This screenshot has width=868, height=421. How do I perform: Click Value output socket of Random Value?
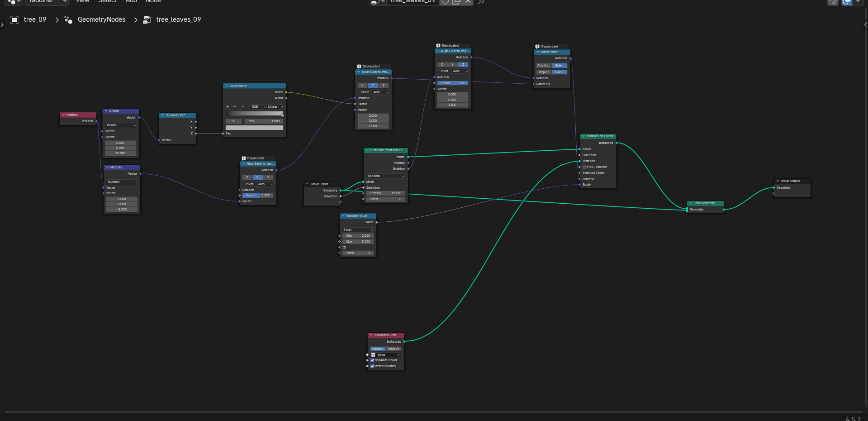[377, 222]
